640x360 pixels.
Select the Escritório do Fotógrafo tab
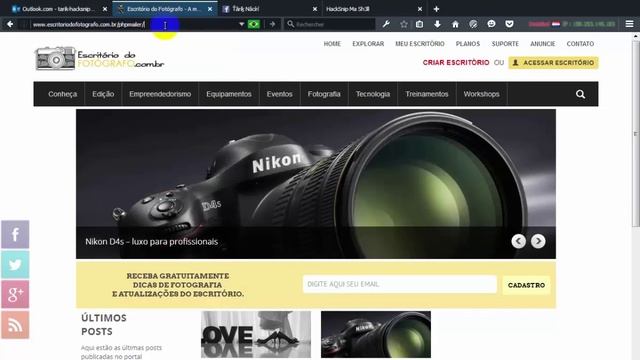(x=164, y=9)
